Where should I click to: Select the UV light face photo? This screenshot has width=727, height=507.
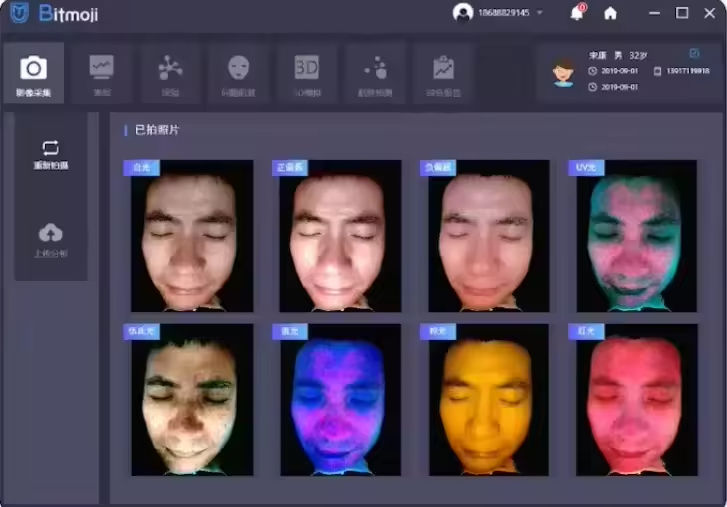636,236
